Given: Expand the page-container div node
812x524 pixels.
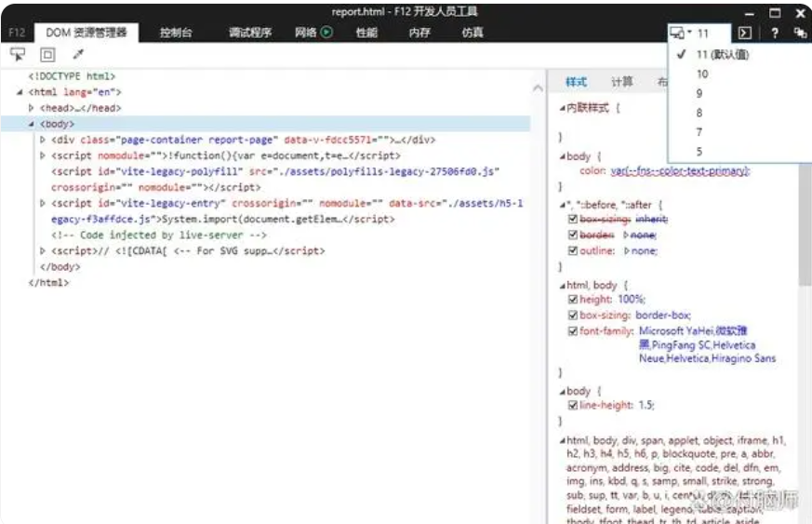Looking at the screenshot, I should [x=43, y=140].
